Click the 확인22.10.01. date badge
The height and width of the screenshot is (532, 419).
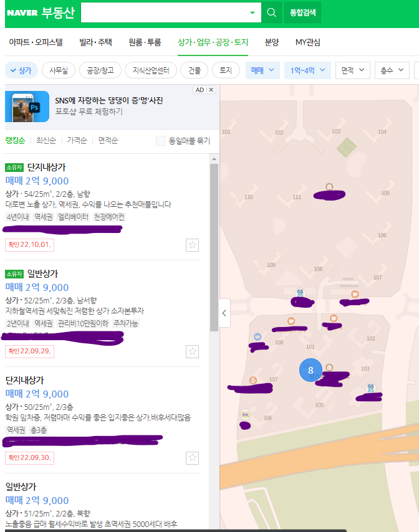coord(29,245)
